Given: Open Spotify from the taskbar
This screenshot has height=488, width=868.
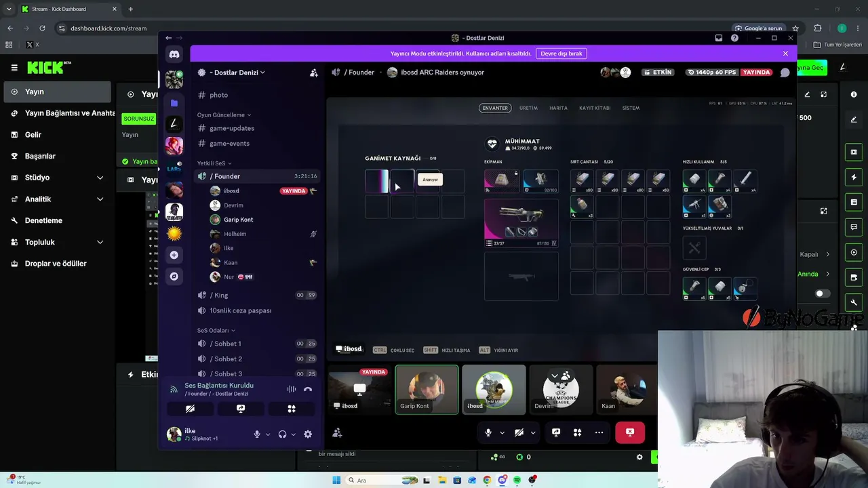Looking at the screenshot, I should click(517, 481).
